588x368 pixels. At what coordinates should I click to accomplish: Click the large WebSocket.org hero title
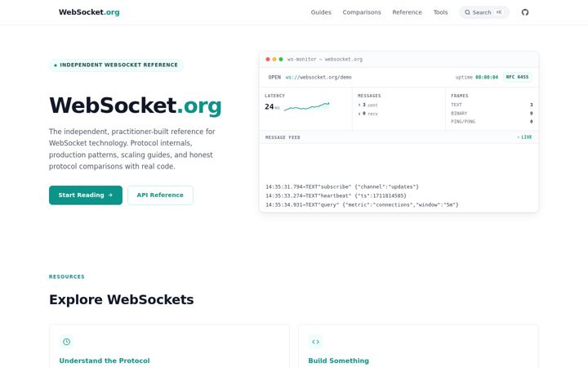pyautogui.click(x=136, y=105)
